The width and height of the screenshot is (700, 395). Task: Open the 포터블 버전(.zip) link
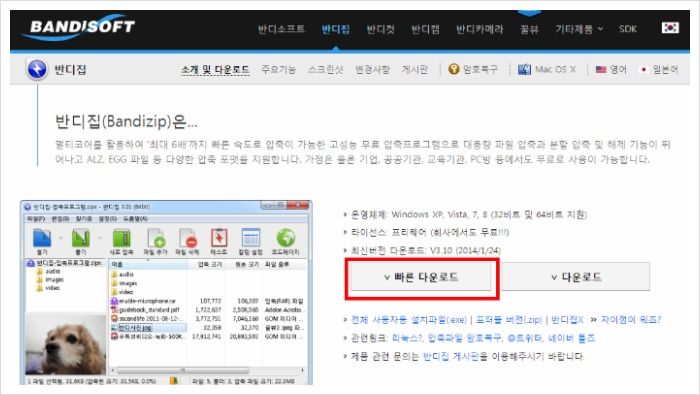508,320
